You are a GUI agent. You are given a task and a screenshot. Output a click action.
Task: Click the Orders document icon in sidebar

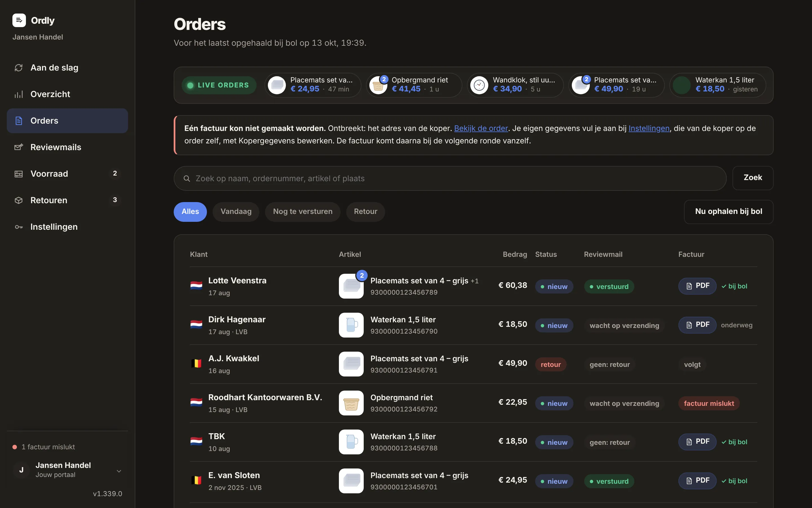click(x=19, y=121)
